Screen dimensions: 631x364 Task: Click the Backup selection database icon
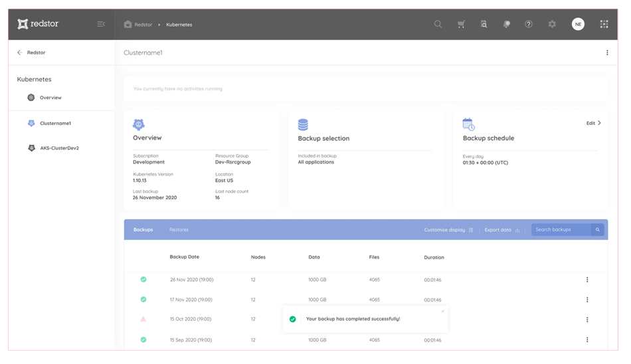pos(303,125)
